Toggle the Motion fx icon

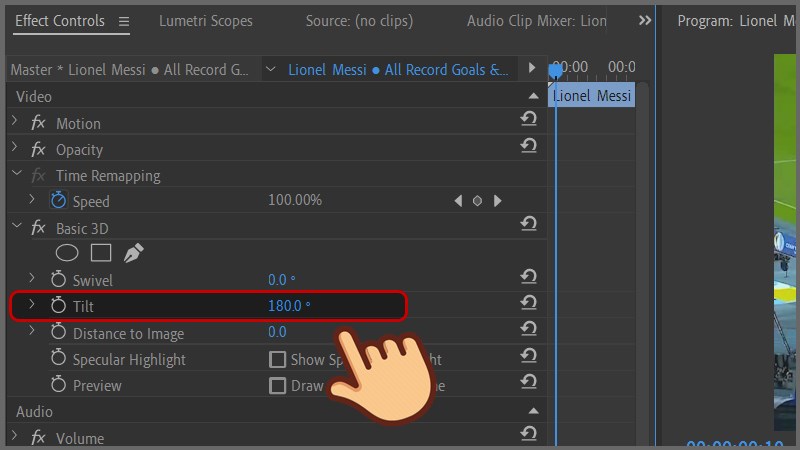[38, 122]
